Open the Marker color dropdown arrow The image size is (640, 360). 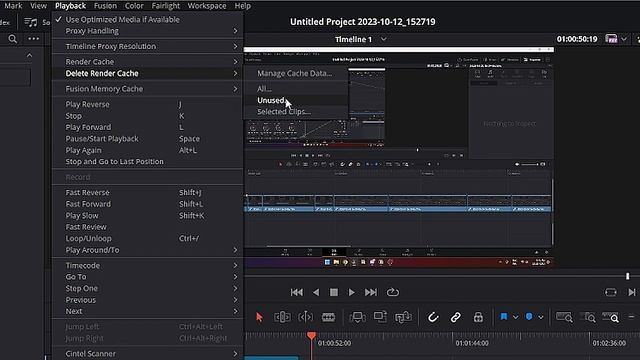[541, 317]
